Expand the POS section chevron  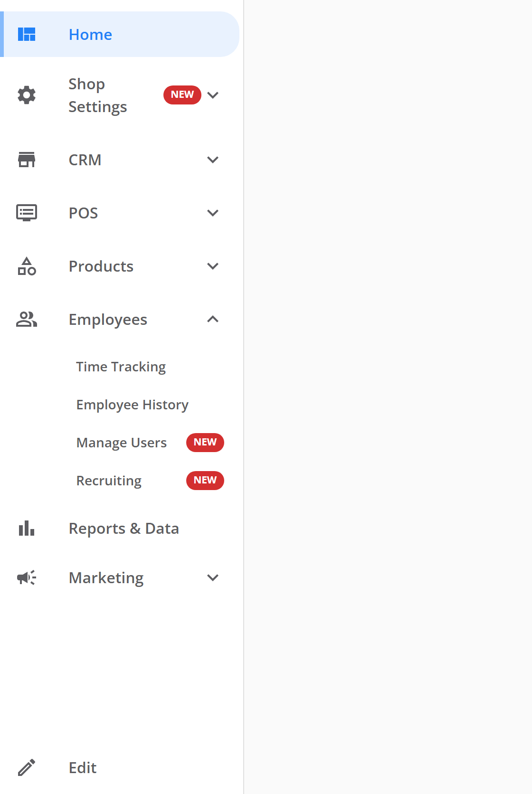213,213
